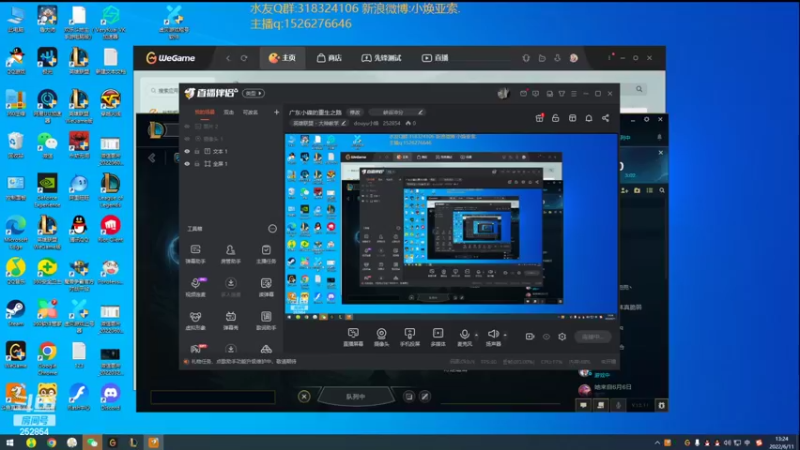
Task: Click WeGame back arrow
Action: point(228,58)
